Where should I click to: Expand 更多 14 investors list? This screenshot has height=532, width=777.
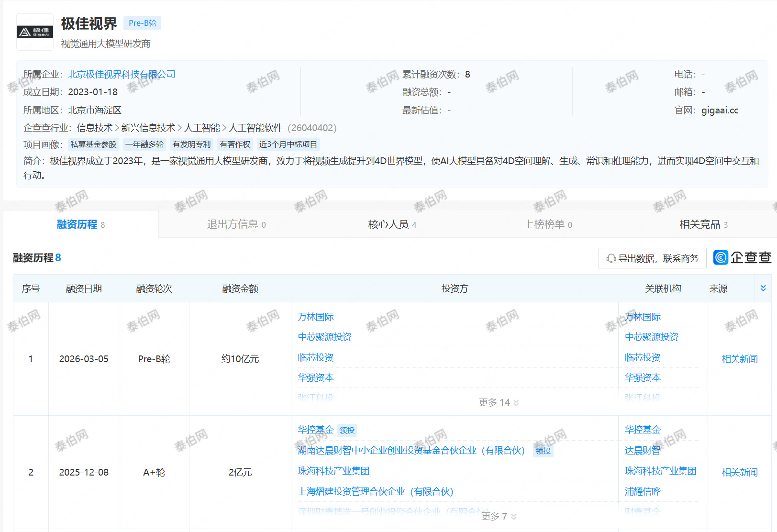pyautogui.click(x=499, y=402)
